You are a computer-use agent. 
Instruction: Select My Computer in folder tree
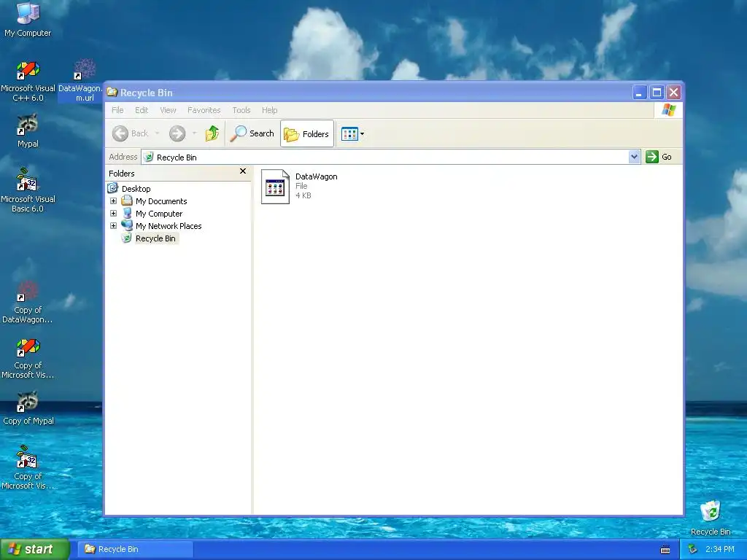coord(158,214)
